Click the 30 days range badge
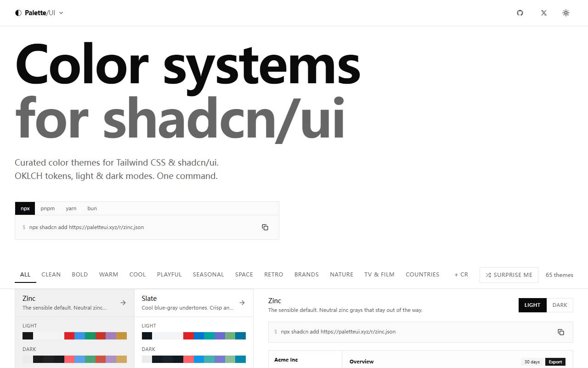The height and width of the screenshot is (368, 588). click(x=532, y=362)
